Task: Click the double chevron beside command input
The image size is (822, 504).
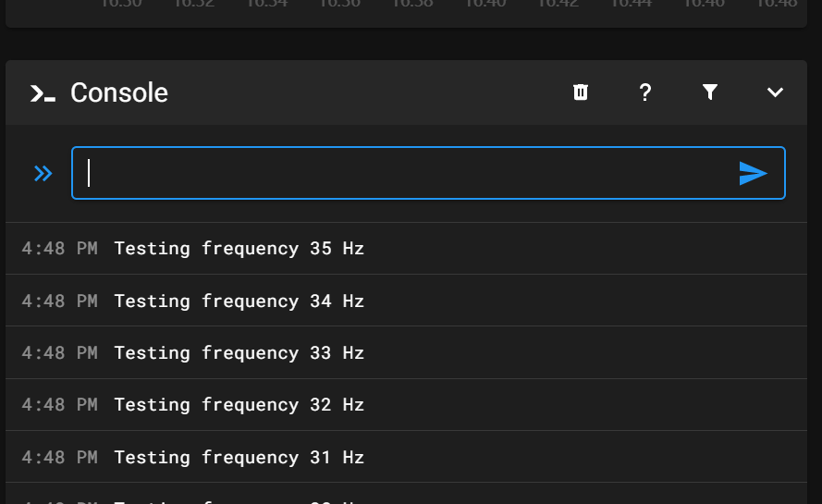Action: [43, 173]
